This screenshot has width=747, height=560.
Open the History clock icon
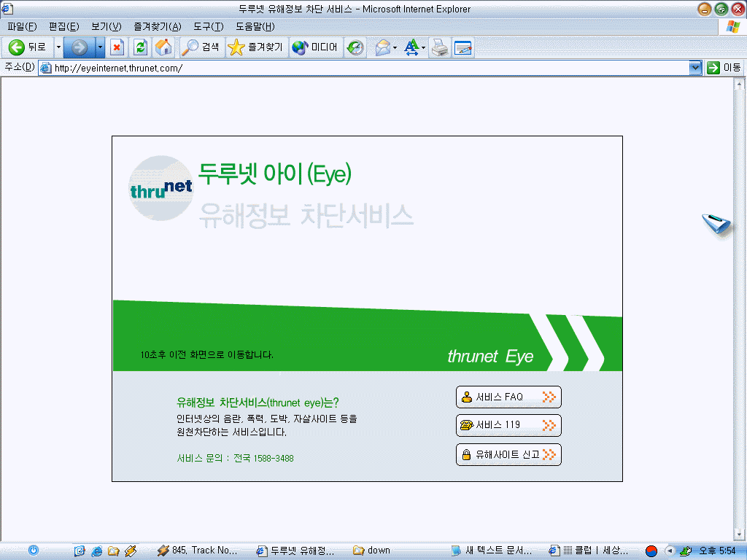[x=355, y=47]
